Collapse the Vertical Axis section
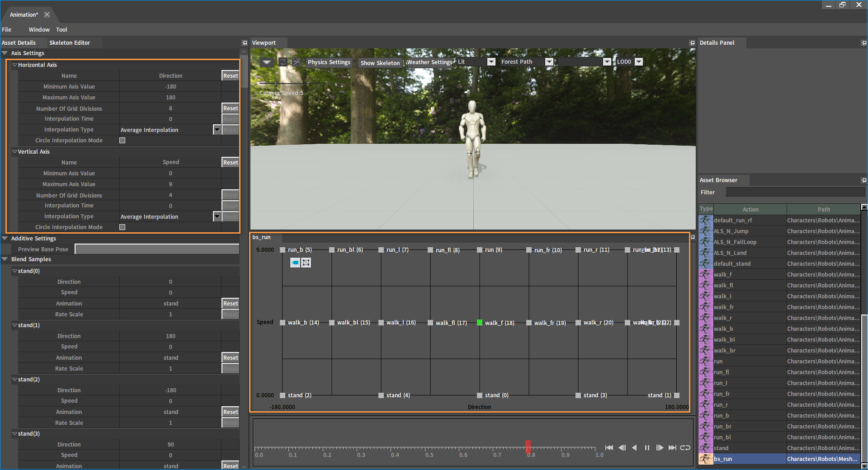This screenshot has width=868, height=470. pyautogui.click(x=14, y=151)
